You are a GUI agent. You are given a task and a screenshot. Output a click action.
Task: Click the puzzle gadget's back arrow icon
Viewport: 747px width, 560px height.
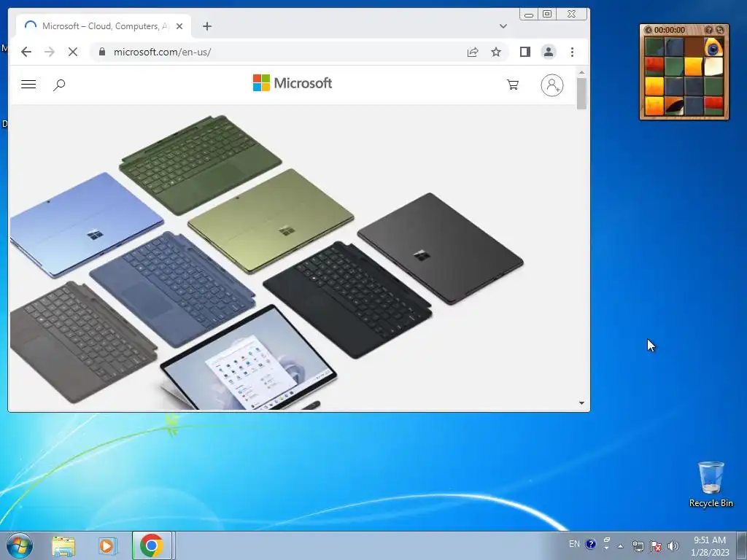click(648, 30)
